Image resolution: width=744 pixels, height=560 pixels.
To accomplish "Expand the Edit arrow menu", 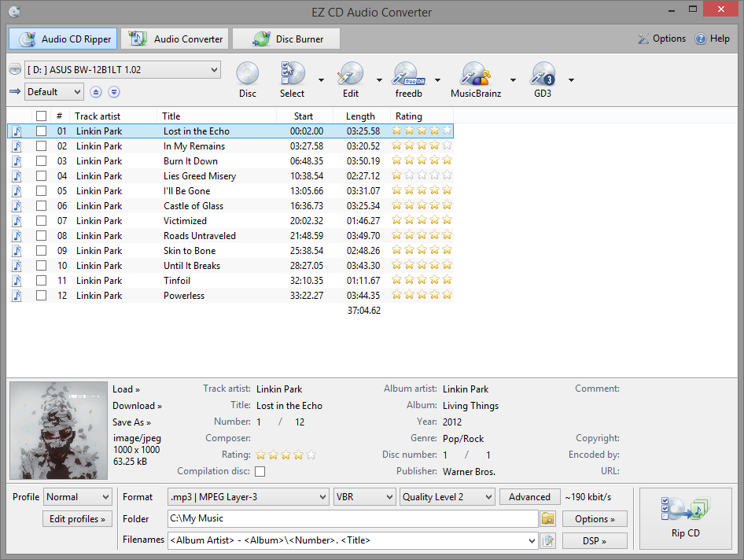I will point(379,79).
